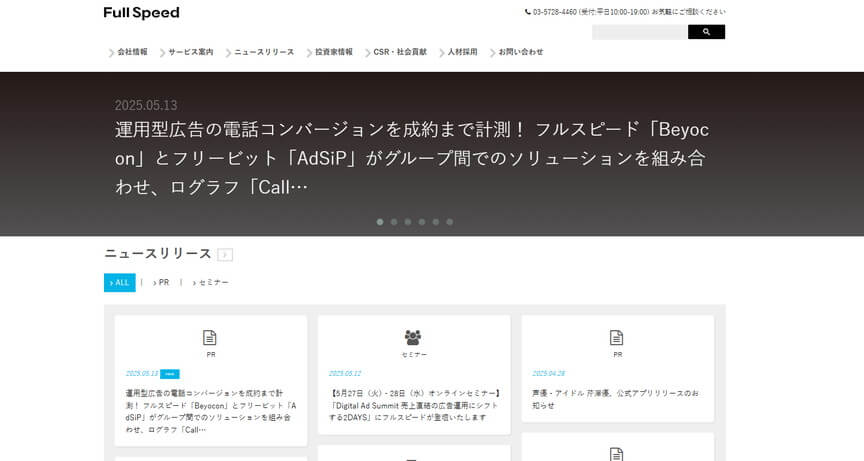Click hero date 2025.05.13
The width and height of the screenshot is (864, 461).
(146, 105)
